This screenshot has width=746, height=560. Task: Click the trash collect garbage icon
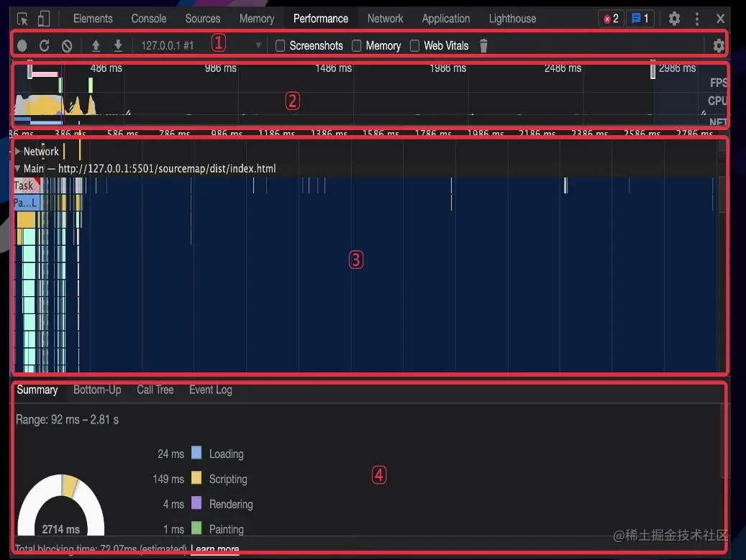pyautogui.click(x=483, y=45)
